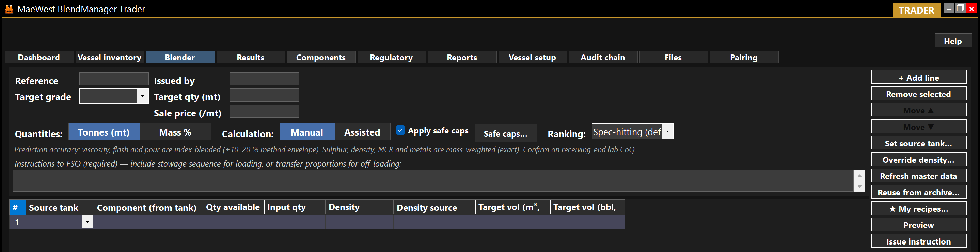Viewport: 980px width, 252px height.
Task: Open Source tank dropdown in row 1
Action: point(87,222)
